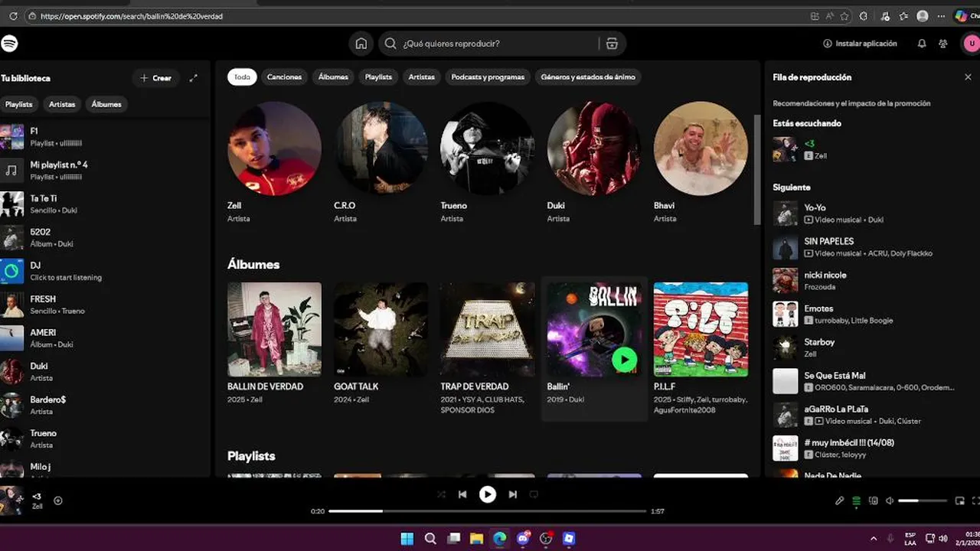Image resolution: width=980 pixels, height=551 pixels.
Task: Select the Playlists search filter chip
Action: [x=378, y=77]
